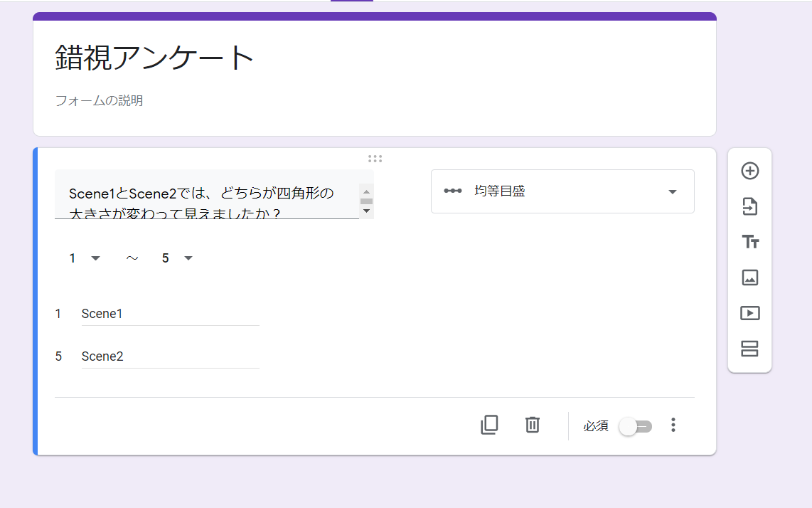This screenshot has height=508, width=812.
Task: Open the question options three-dot menu
Action: [673, 425]
